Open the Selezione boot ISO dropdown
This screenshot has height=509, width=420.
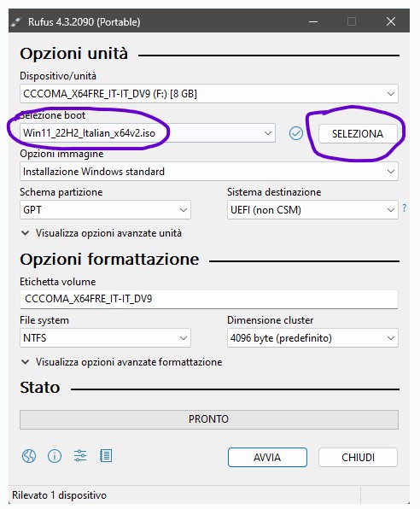[148, 133]
